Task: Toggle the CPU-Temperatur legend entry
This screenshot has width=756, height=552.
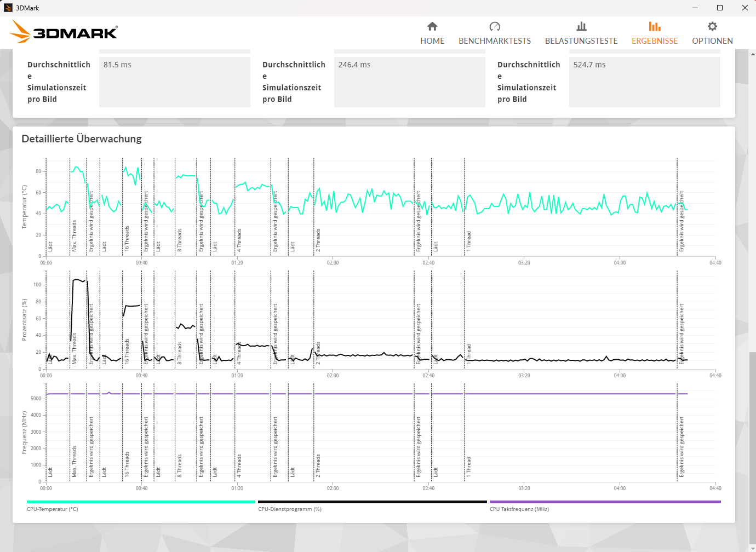Action: (51, 509)
